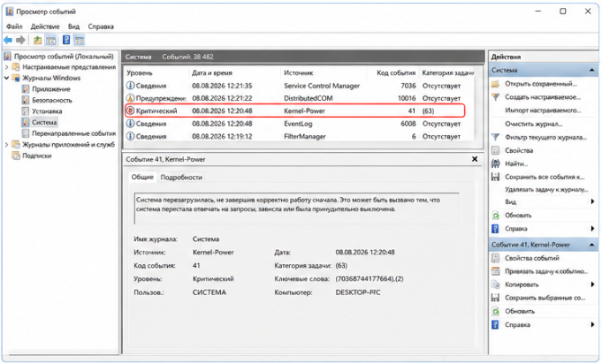602x364 pixels.
Task: Open the Справка submenu arrow under Система actions
Action: (x=593, y=229)
